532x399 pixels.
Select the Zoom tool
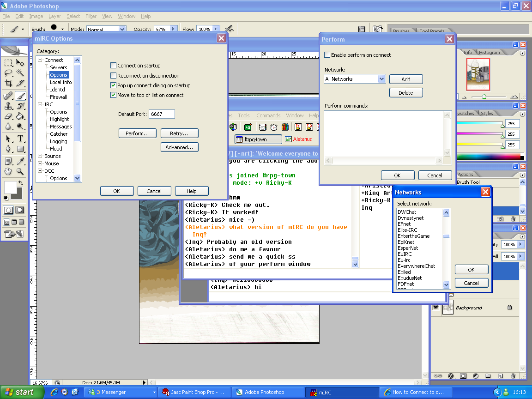[20, 171]
